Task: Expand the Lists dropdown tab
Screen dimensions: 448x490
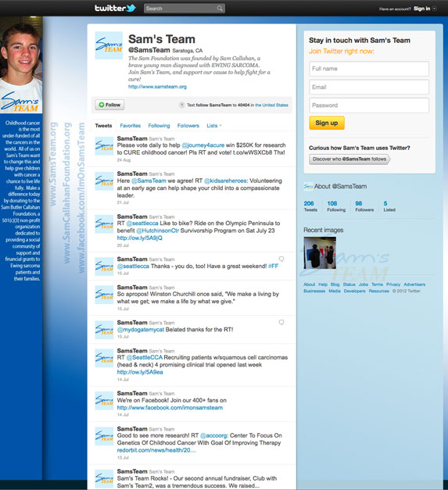Action: (x=214, y=126)
